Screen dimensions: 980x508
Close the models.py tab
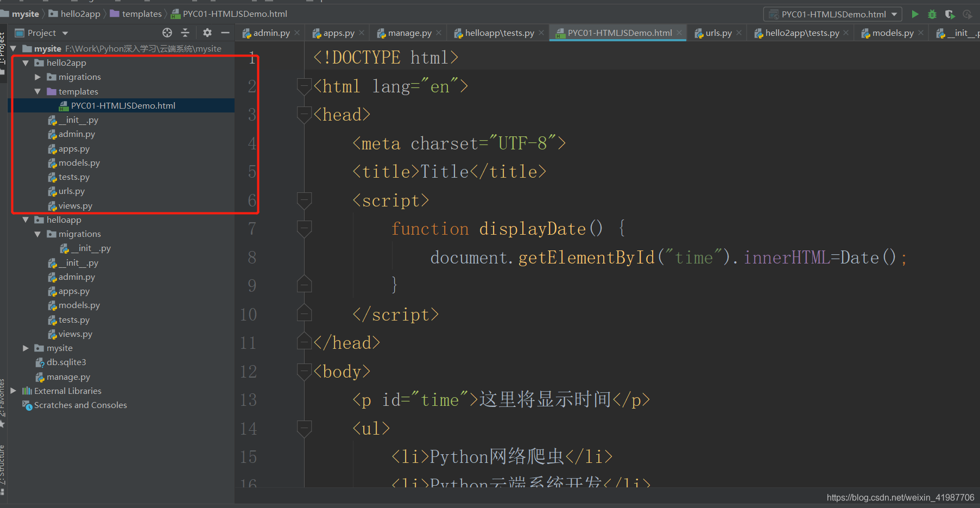point(921,33)
